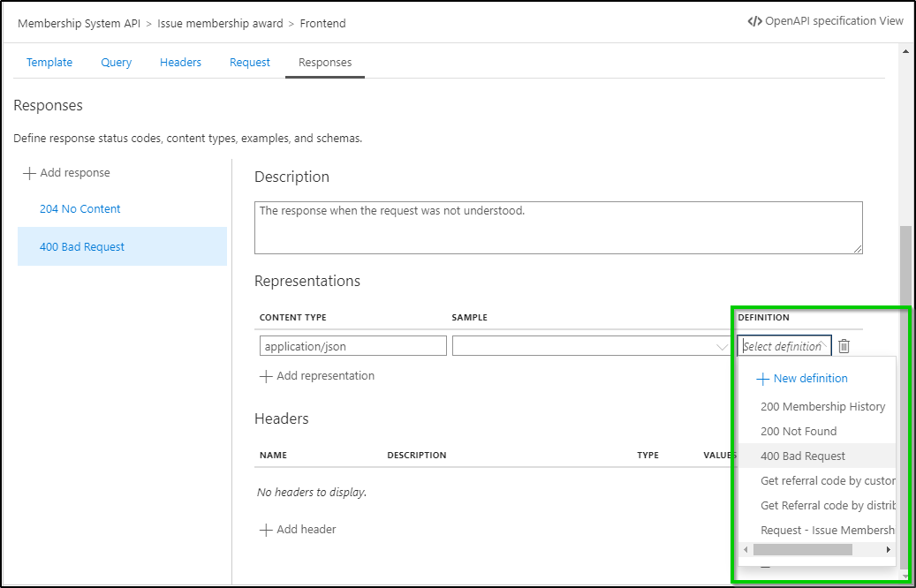916x588 pixels.
Task: Open the Query tab
Action: (x=116, y=62)
